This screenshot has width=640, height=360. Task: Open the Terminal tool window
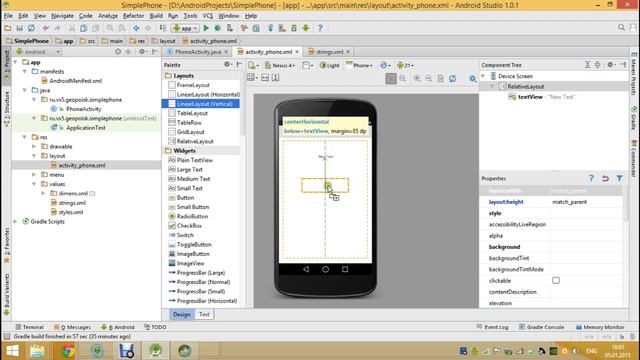point(29,327)
